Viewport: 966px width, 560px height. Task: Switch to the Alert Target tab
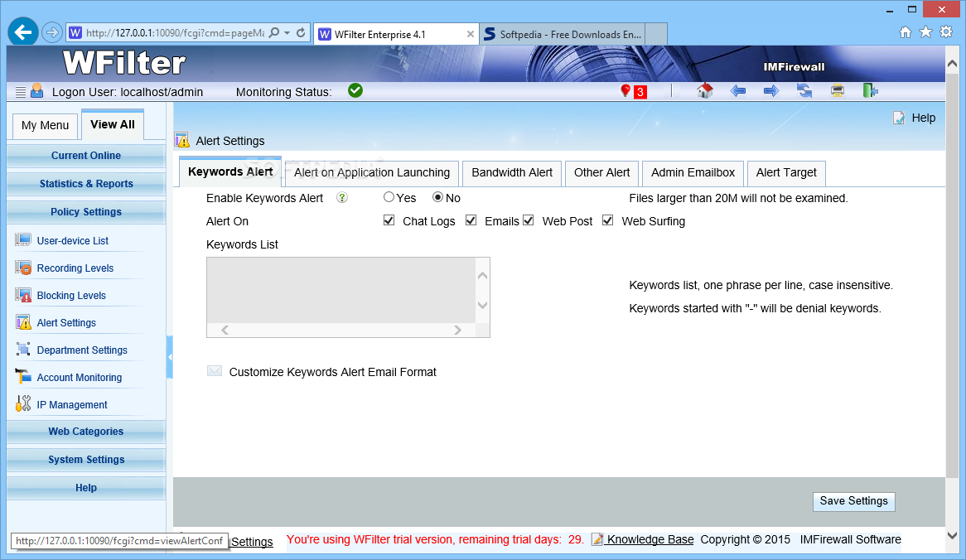[x=786, y=173]
